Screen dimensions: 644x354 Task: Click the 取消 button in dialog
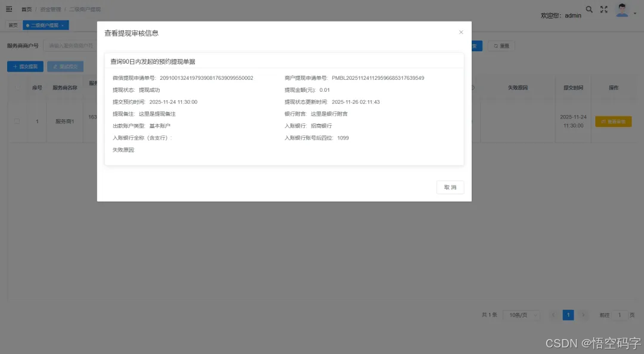pyautogui.click(x=450, y=187)
